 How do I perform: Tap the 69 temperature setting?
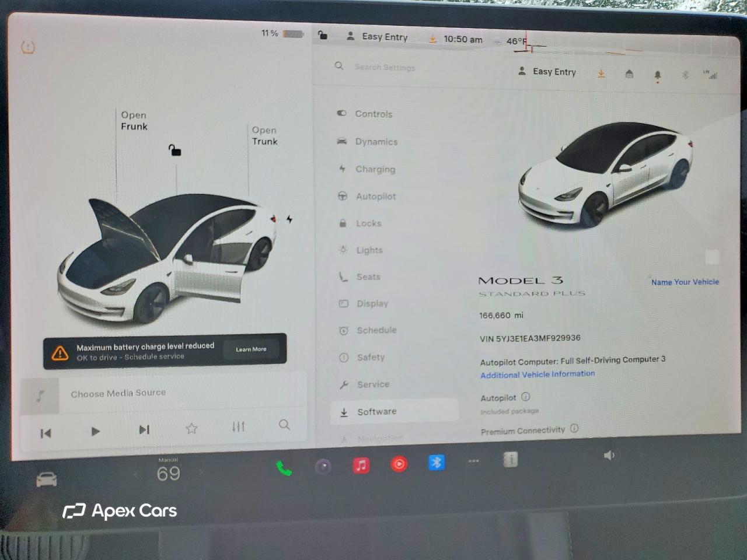168,474
